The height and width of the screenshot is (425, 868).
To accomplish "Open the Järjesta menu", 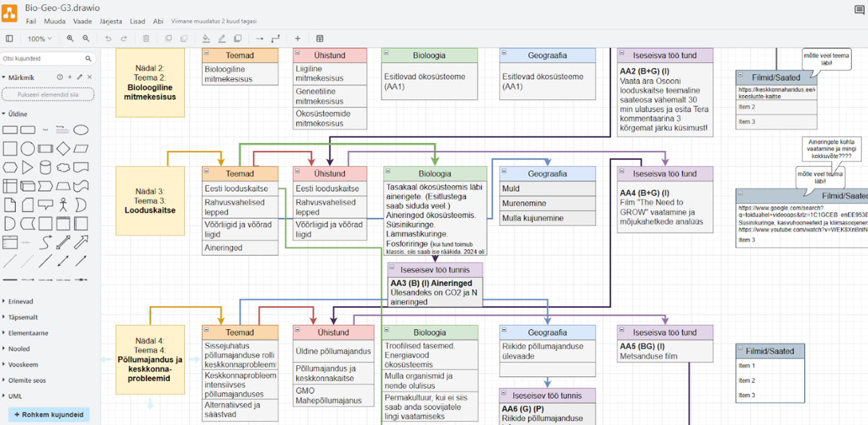I will click(111, 21).
